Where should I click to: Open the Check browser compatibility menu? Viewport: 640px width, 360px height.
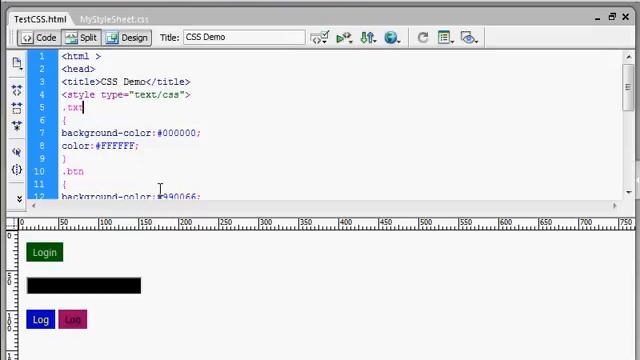point(320,38)
